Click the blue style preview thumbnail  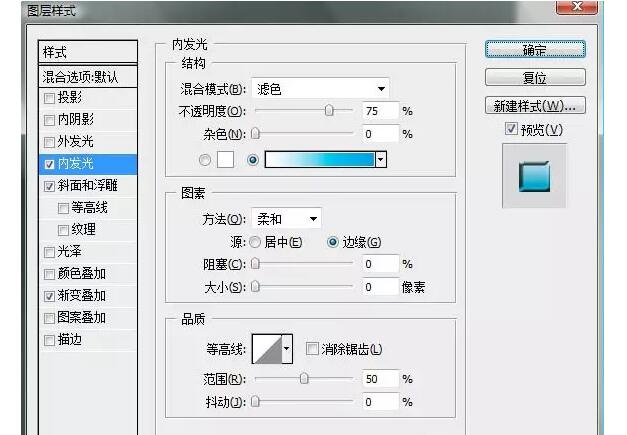coord(534,176)
